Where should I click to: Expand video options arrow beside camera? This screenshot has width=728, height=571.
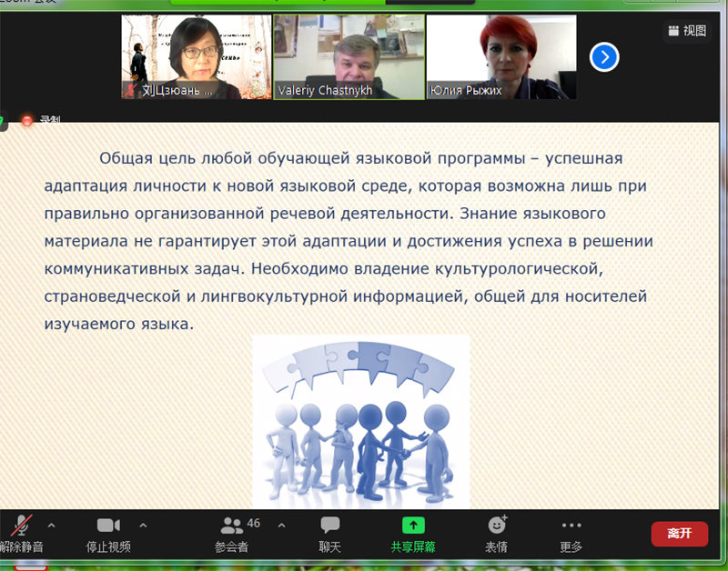tap(143, 526)
